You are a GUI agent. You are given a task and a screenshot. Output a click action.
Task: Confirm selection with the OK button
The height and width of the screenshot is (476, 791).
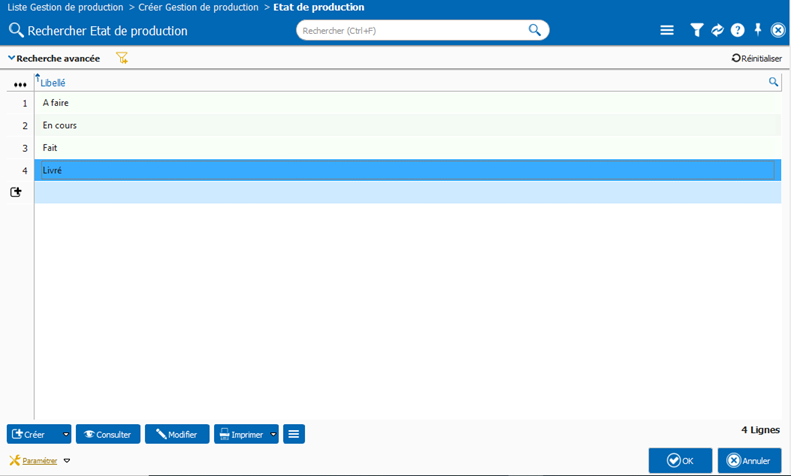point(680,460)
